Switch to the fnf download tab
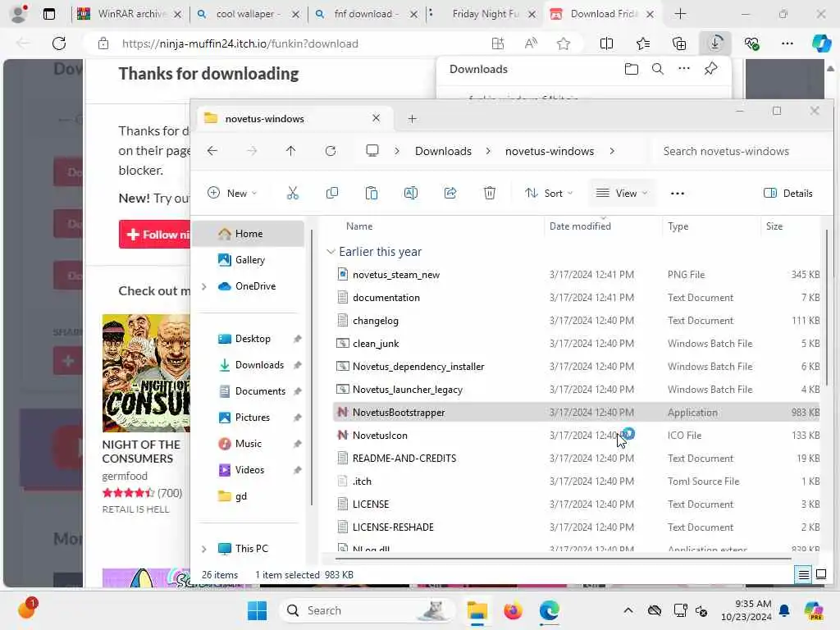 tap(365, 14)
